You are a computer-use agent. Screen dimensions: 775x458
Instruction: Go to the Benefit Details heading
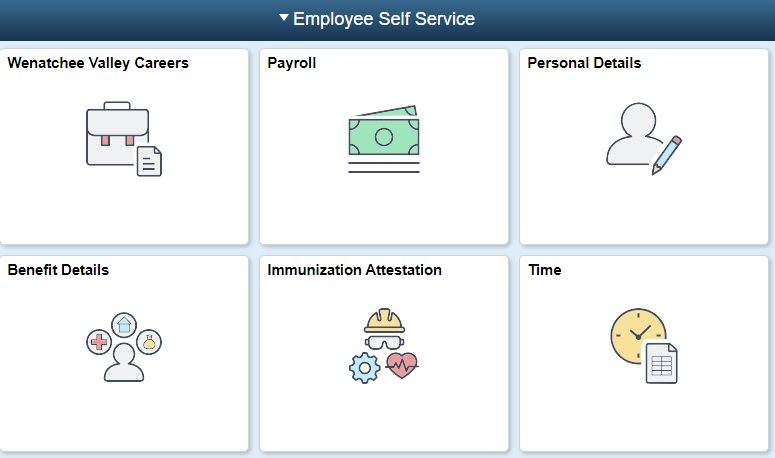pyautogui.click(x=58, y=270)
